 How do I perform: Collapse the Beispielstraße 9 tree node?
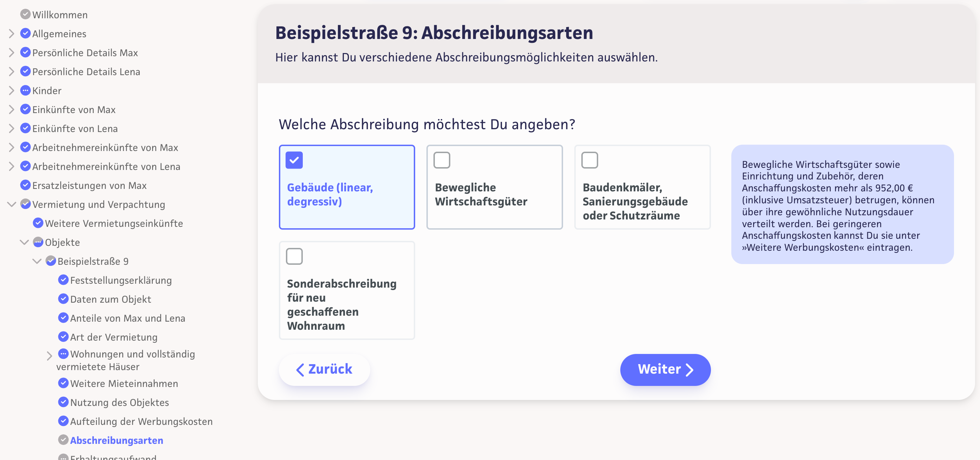[x=37, y=261]
